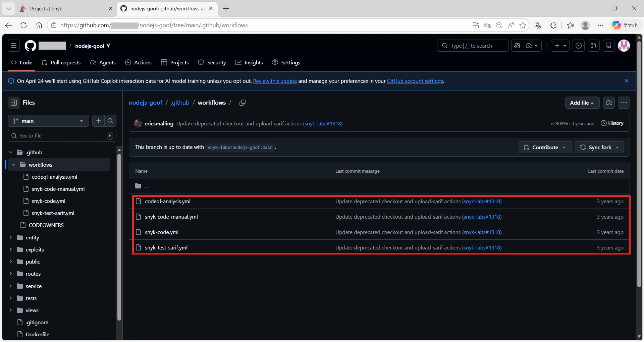Viewport: 644px width, 342px height.
Task: Open the more options ellipsis button
Action: point(624,103)
